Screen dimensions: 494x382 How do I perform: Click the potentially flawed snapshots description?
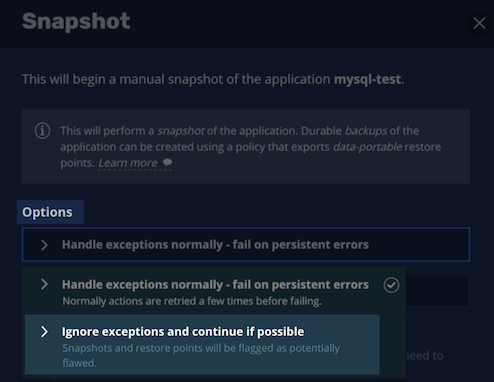coord(201,355)
